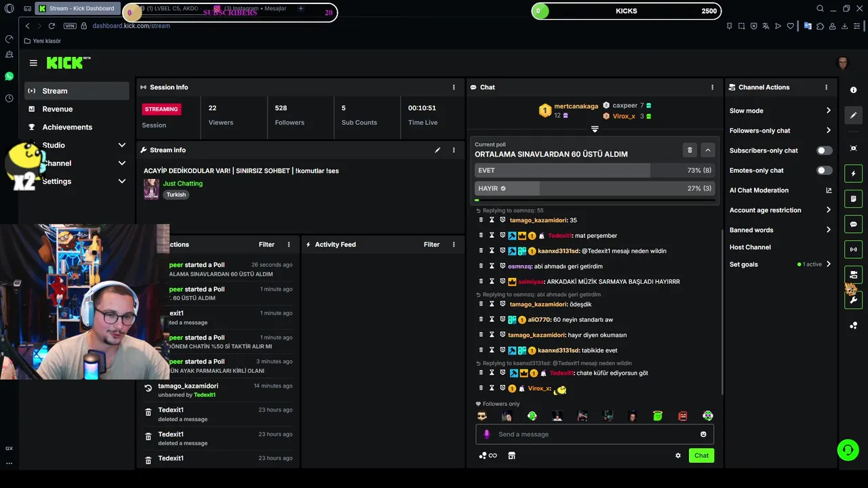Click the chat bubble icon in the right sidebar
This screenshot has height=488, width=868.
pos(853,224)
